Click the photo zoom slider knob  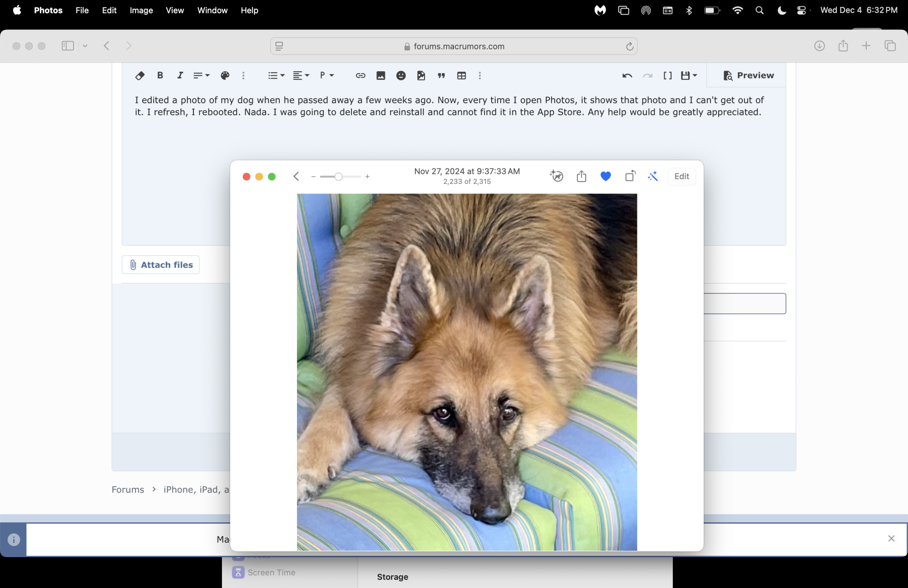pos(338,177)
